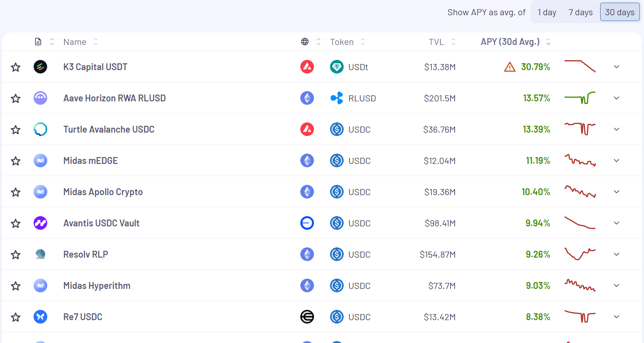Expand the Resolv RLP row chevron
The height and width of the screenshot is (343, 644).
[617, 255]
